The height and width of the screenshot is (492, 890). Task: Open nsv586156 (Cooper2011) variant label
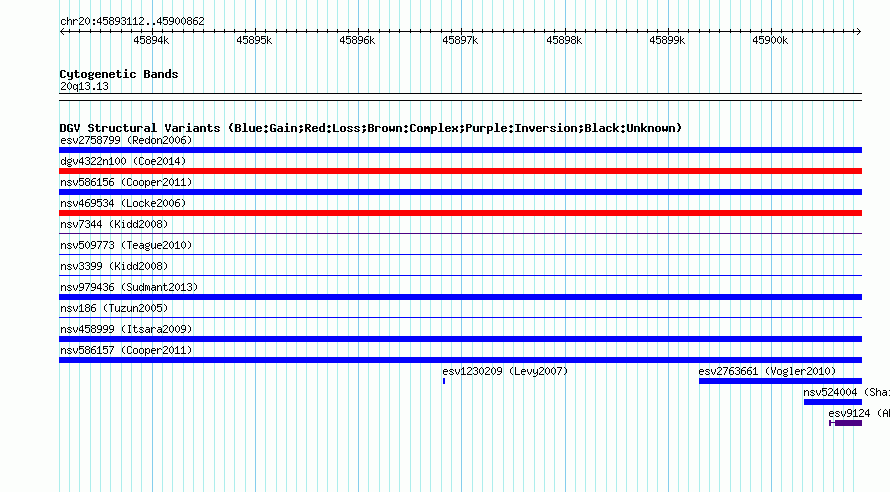click(x=126, y=182)
